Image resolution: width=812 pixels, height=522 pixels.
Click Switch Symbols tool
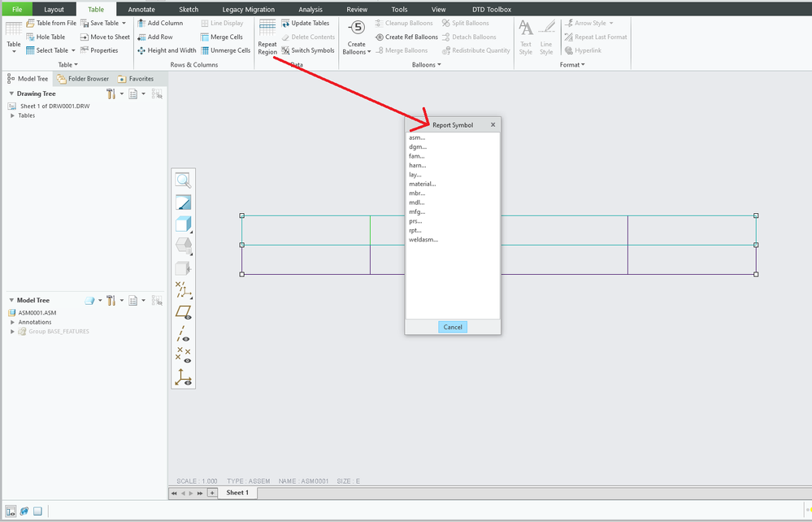[x=307, y=50]
